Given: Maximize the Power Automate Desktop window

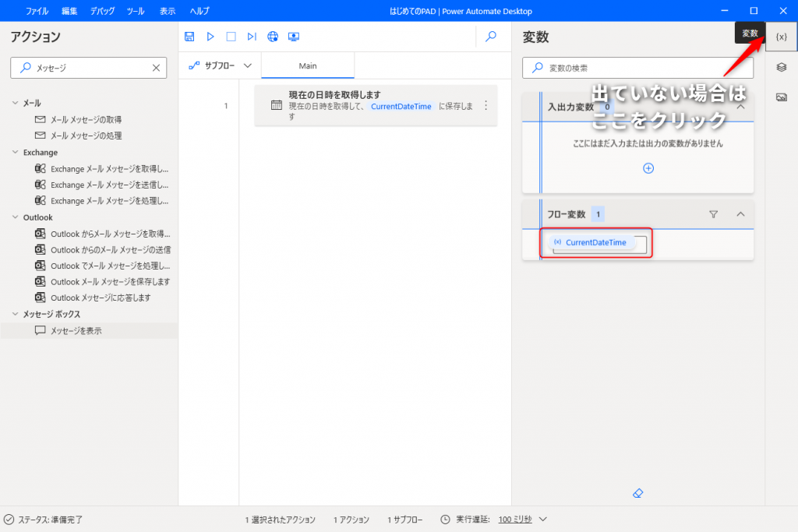Looking at the screenshot, I should tap(754, 11).
